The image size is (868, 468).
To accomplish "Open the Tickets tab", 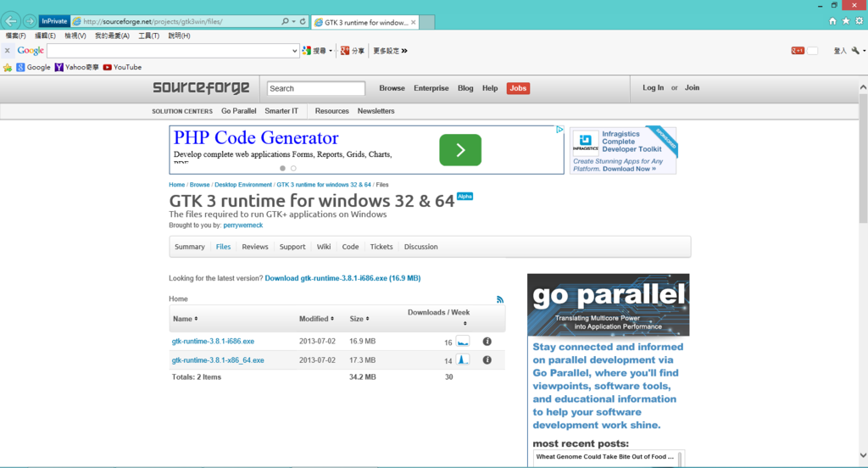I will tap(381, 247).
